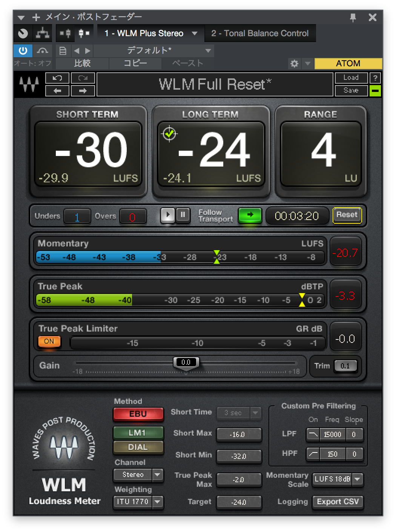This screenshot has height=532, width=396.
Task: Open the Stereo Channel dropdown
Action: tap(138, 475)
